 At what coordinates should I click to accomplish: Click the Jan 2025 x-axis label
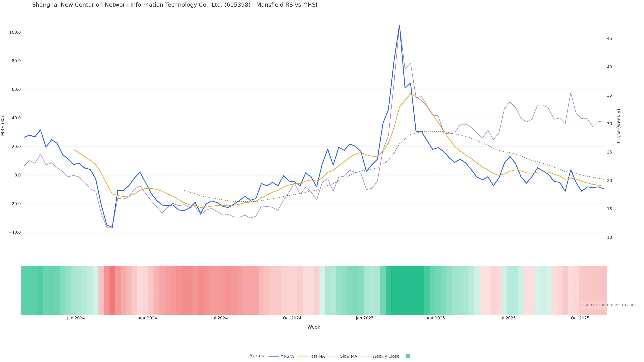click(x=364, y=318)
